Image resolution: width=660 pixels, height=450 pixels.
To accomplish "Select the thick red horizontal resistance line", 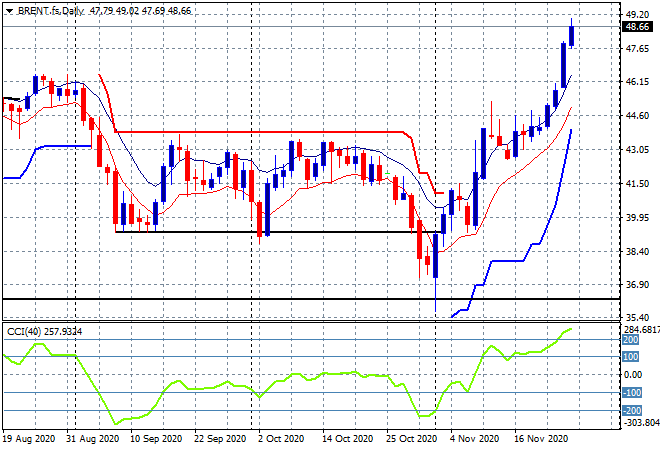I will [259, 132].
